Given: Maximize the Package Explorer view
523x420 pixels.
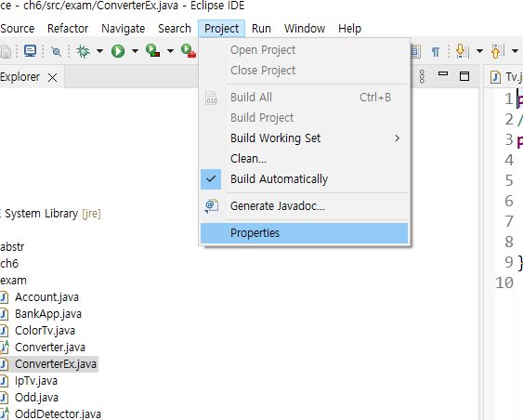Looking at the screenshot, I should coord(464,76).
